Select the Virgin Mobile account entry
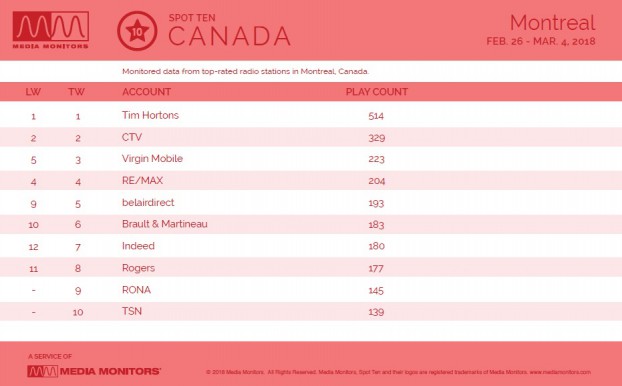 tap(152, 159)
